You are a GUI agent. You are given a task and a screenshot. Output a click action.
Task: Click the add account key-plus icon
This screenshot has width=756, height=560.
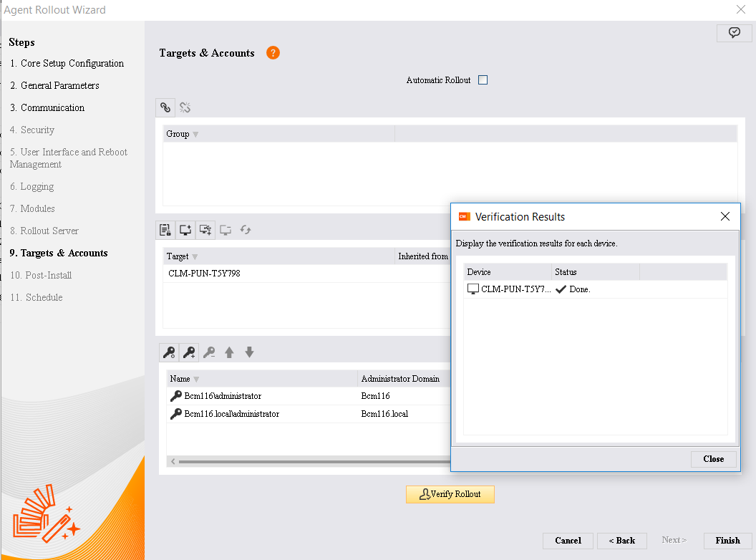189,352
